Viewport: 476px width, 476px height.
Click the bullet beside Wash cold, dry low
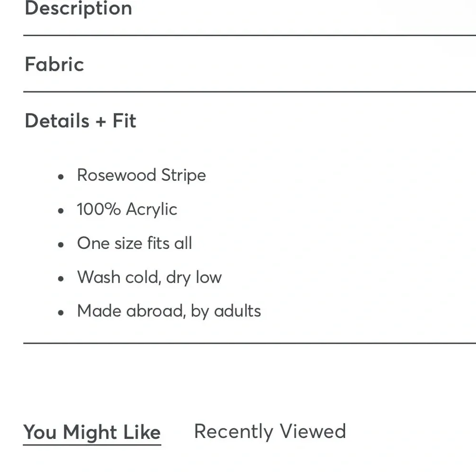(x=60, y=278)
